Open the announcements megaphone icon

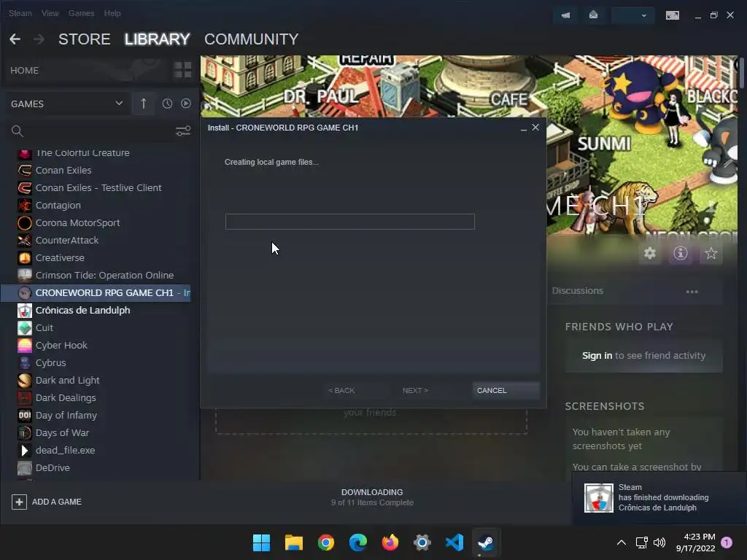coord(565,15)
